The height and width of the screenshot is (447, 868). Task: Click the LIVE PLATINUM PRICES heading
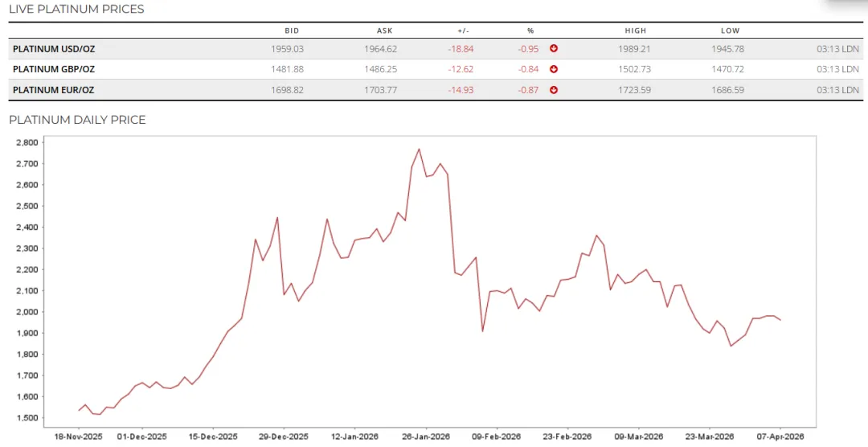(76, 9)
